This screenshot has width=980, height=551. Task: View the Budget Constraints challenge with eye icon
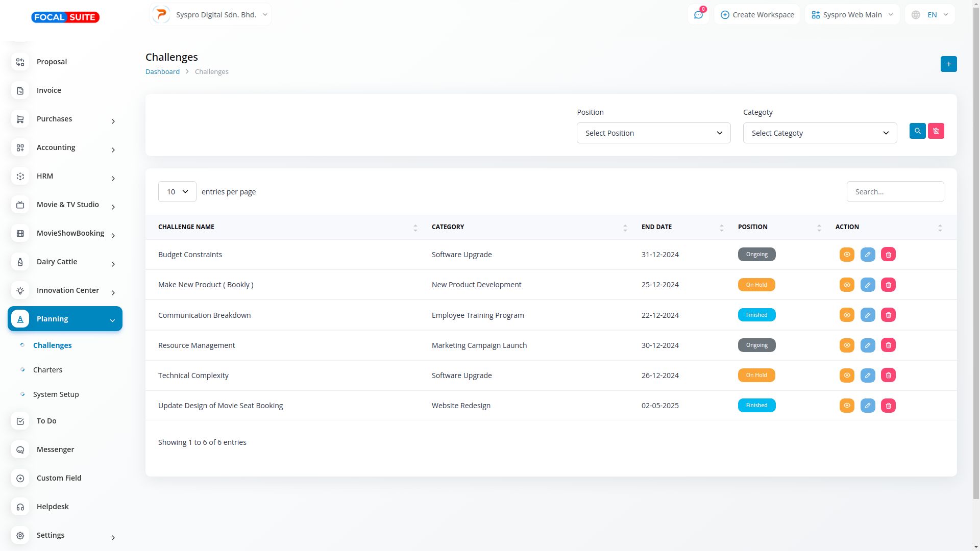point(846,255)
